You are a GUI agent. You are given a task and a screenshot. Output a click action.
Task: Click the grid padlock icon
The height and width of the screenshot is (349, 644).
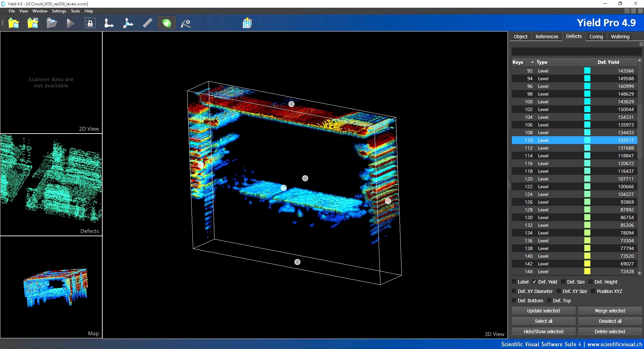(90, 23)
